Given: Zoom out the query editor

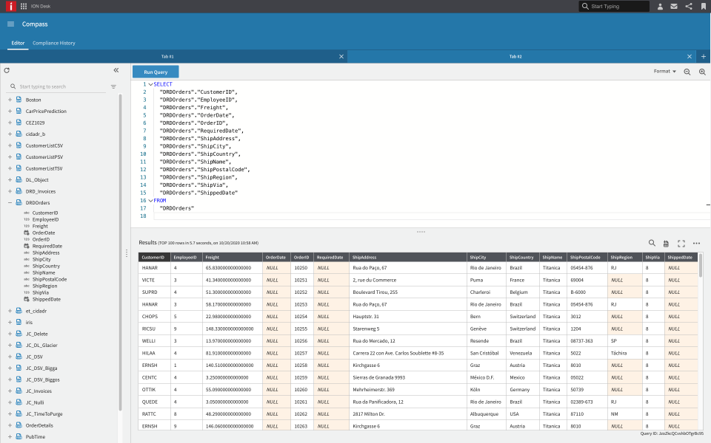Looking at the screenshot, I should (687, 72).
